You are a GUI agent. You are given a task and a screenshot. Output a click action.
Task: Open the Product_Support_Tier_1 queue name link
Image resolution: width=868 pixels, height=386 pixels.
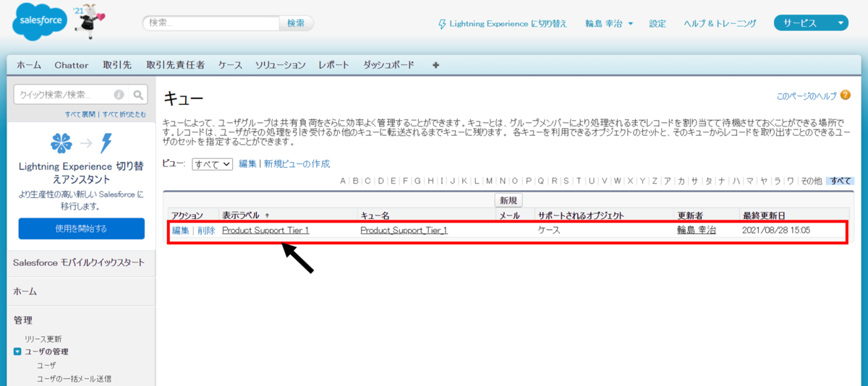(x=404, y=231)
